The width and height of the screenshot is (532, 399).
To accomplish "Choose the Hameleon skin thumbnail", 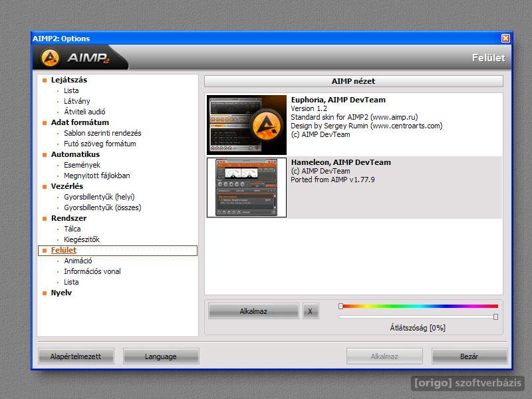I will click(247, 188).
